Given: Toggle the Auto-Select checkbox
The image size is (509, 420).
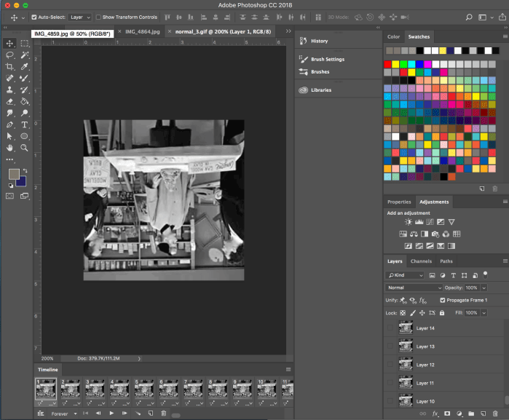Looking at the screenshot, I should [34, 17].
